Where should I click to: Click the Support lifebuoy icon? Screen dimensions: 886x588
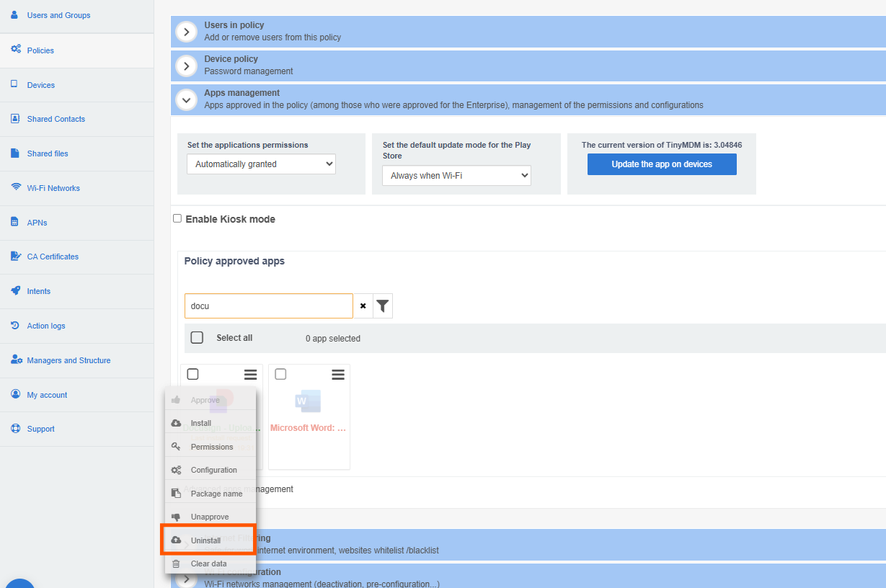click(x=15, y=428)
